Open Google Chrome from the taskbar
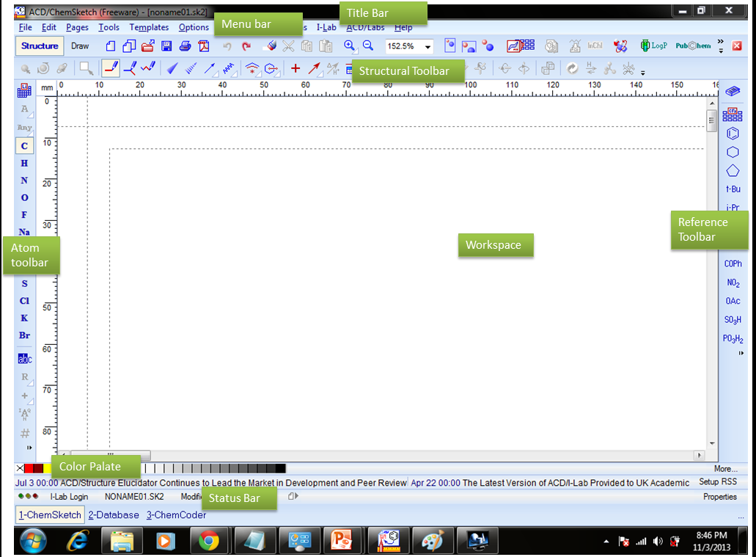Viewport: 756px width, 557px height. tap(208, 541)
